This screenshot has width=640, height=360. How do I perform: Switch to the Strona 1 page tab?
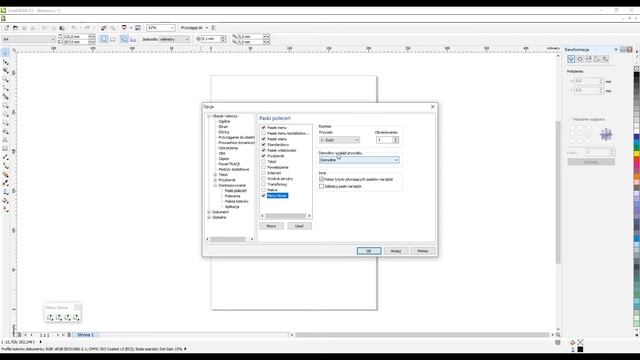click(x=85, y=335)
